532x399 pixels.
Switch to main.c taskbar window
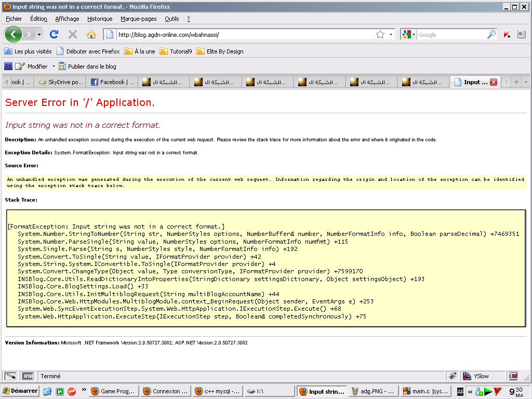click(x=425, y=391)
